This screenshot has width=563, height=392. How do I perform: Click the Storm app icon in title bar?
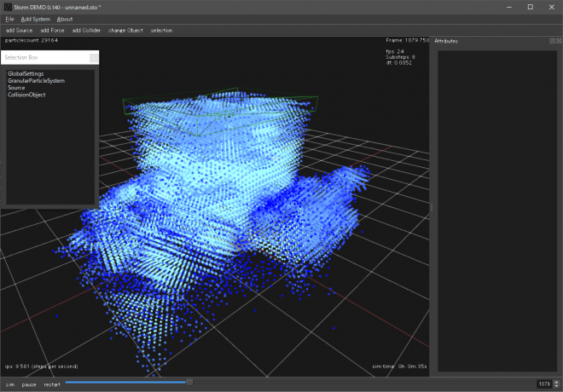(x=8, y=7)
